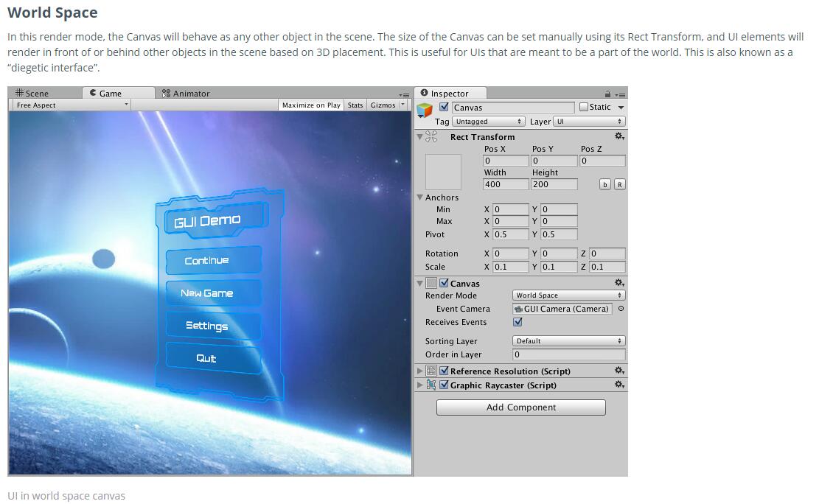Image resolution: width=819 pixels, height=504 pixels.
Task: Expand the Reference Resolution script
Action: 419,371
